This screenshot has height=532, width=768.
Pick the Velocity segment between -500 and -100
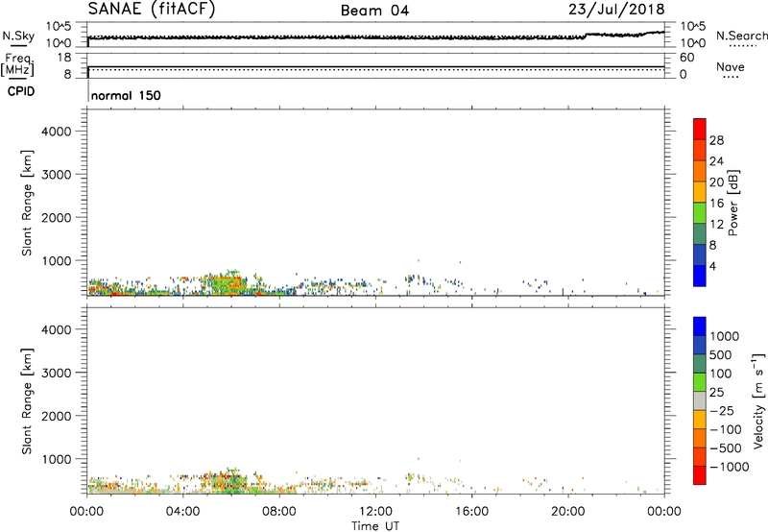point(700,438)
